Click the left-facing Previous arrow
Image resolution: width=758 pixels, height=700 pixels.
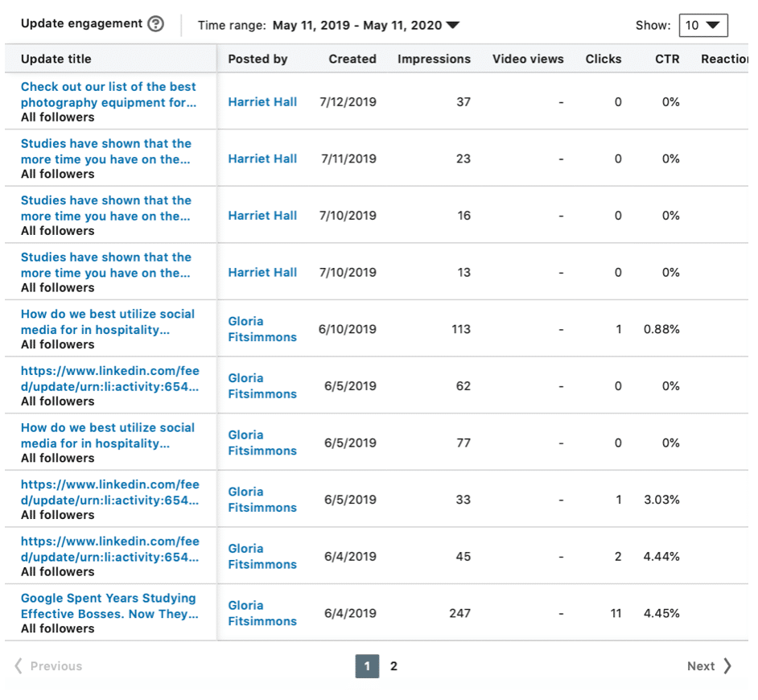[18, 666]
